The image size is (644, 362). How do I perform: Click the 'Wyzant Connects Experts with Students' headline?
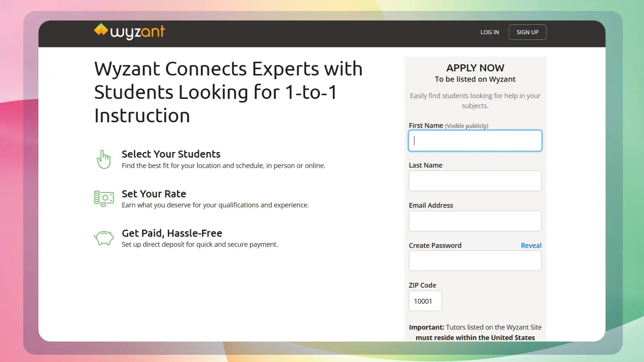[x=228, y=92]
